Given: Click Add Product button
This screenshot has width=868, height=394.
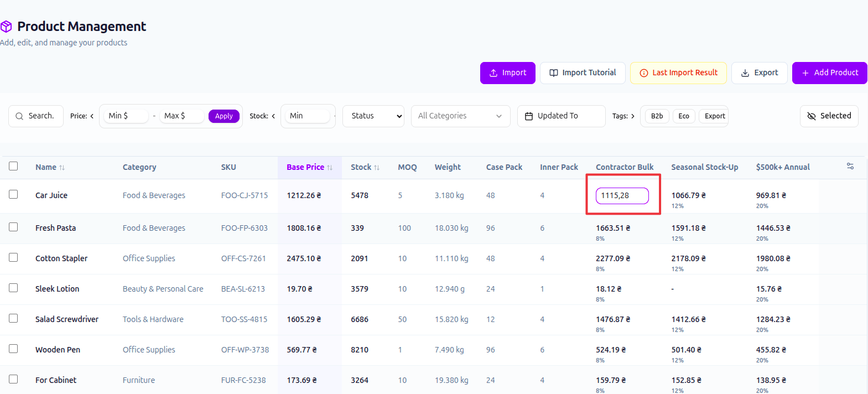Looking at the screenshot, I should 830,73.
